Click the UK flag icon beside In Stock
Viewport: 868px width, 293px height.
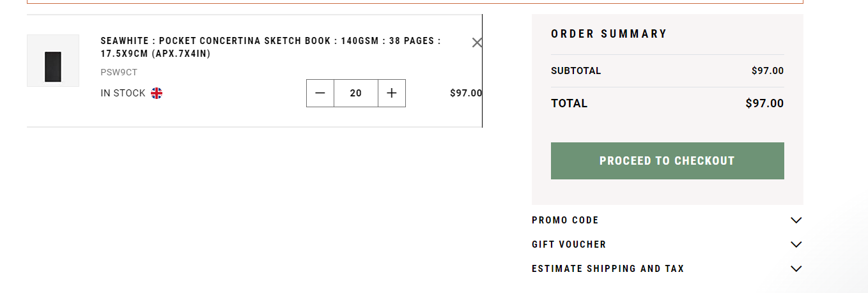[157, 93]
